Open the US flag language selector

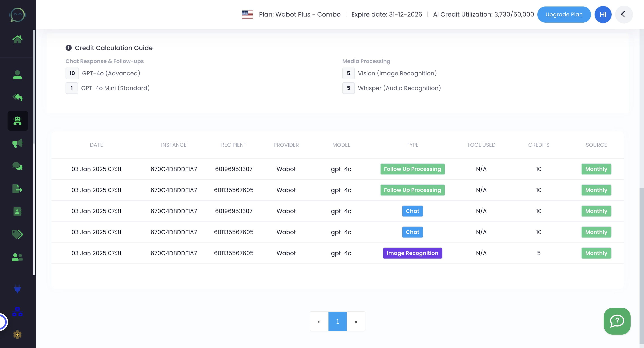pos(247,14)
